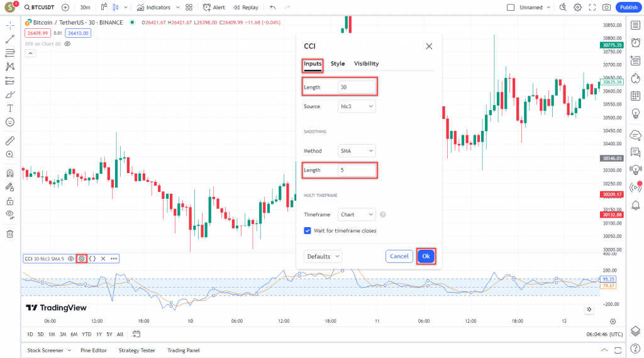Expand the Unnamed layout dropdown arrow
644x358 pixels.
tap(548, 8)
